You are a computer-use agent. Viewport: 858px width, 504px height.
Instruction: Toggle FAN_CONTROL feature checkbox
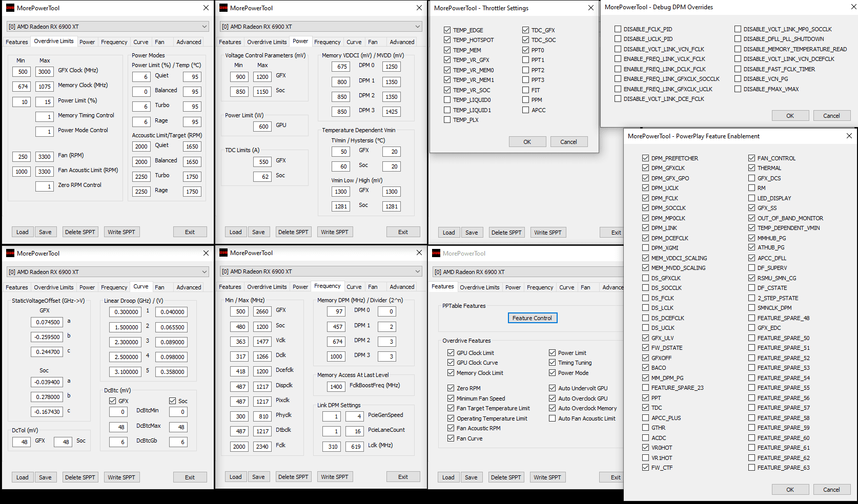pyautogui.click(x=751, y=158)
